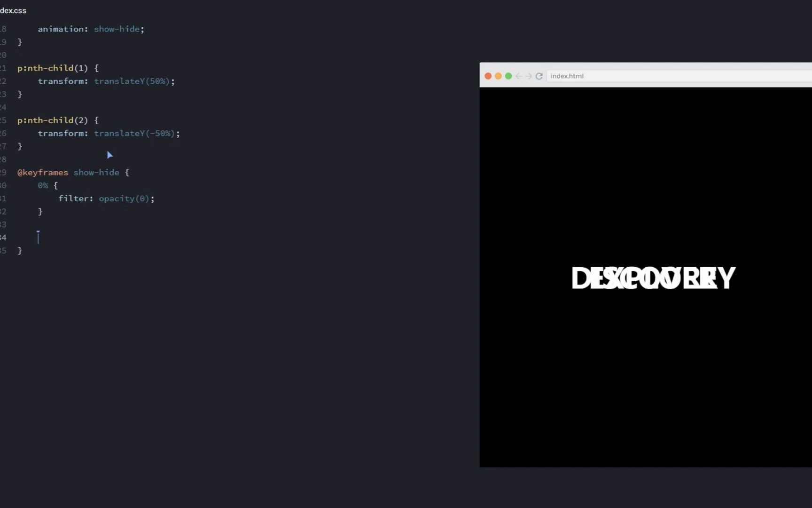This screenshot has height=508, width=812.
Task: Click the 'opacity(0)' value
Action: point(124,198)
